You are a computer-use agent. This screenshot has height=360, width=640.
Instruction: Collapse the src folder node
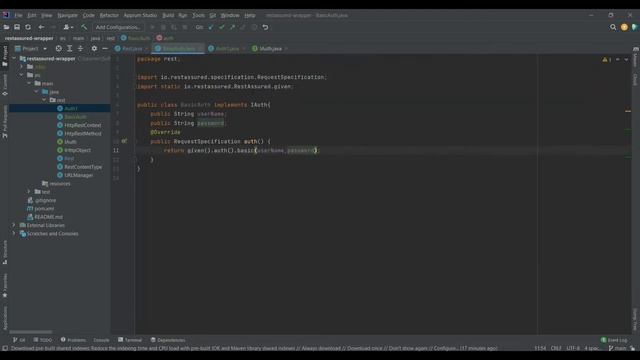coord(22,75)
